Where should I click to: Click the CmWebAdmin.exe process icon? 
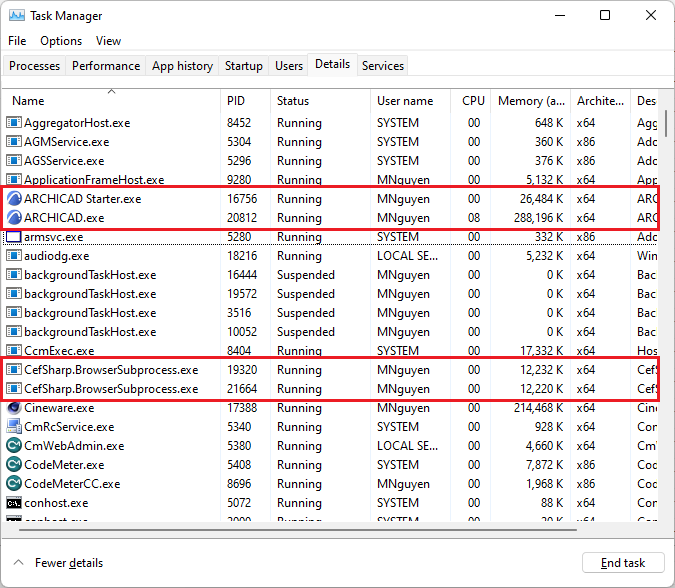pos(14,446)
